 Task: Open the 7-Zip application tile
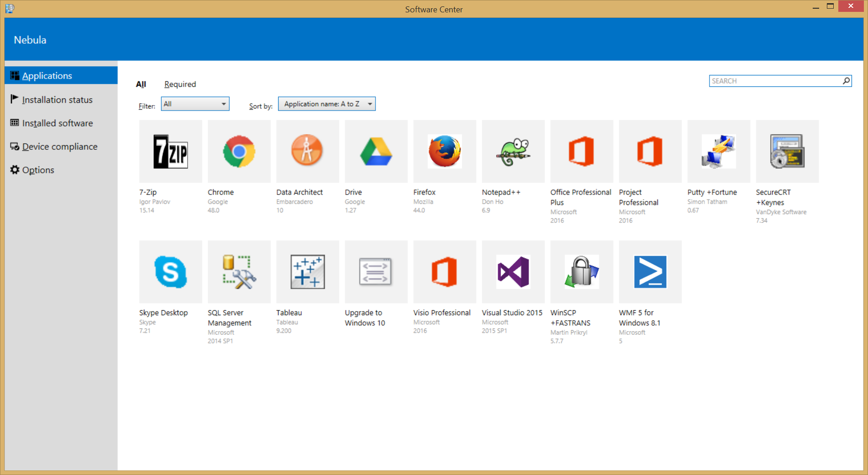coord(170,151)
